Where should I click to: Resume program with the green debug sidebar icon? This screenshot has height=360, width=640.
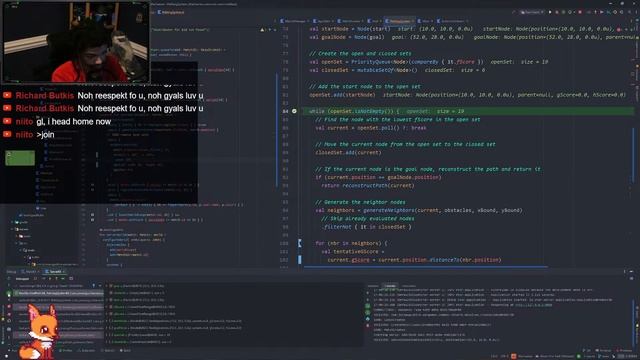[x=9, y=293]
